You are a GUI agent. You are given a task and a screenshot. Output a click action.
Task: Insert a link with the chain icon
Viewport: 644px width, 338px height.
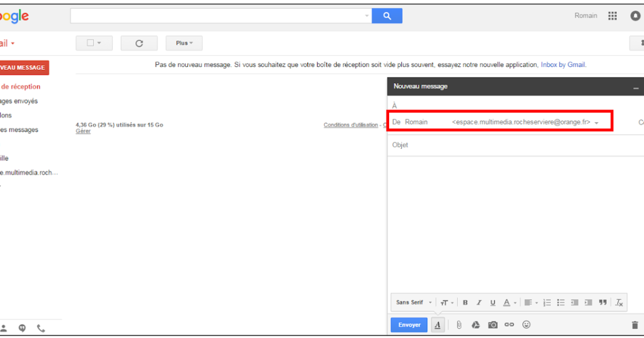pos(509,325)
